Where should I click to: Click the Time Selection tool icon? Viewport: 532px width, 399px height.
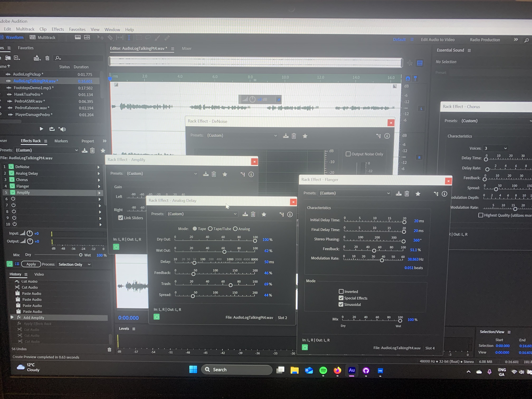coord(129,38)
